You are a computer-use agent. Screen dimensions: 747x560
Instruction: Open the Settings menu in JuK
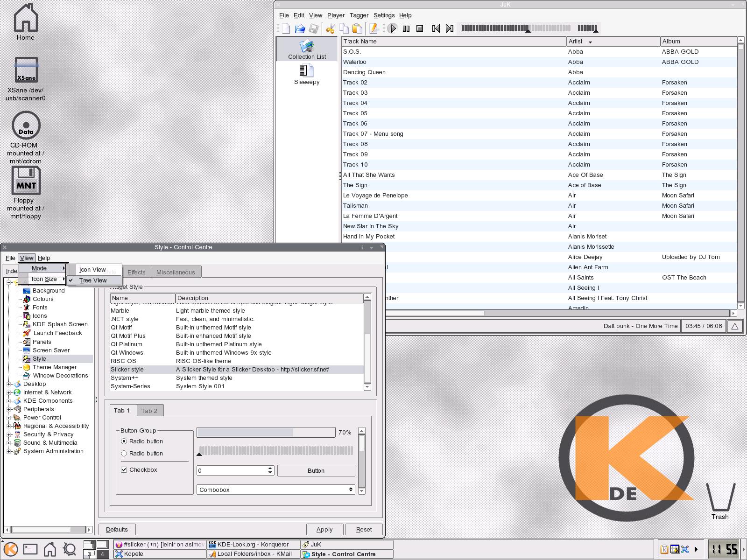tap(384, 15)
